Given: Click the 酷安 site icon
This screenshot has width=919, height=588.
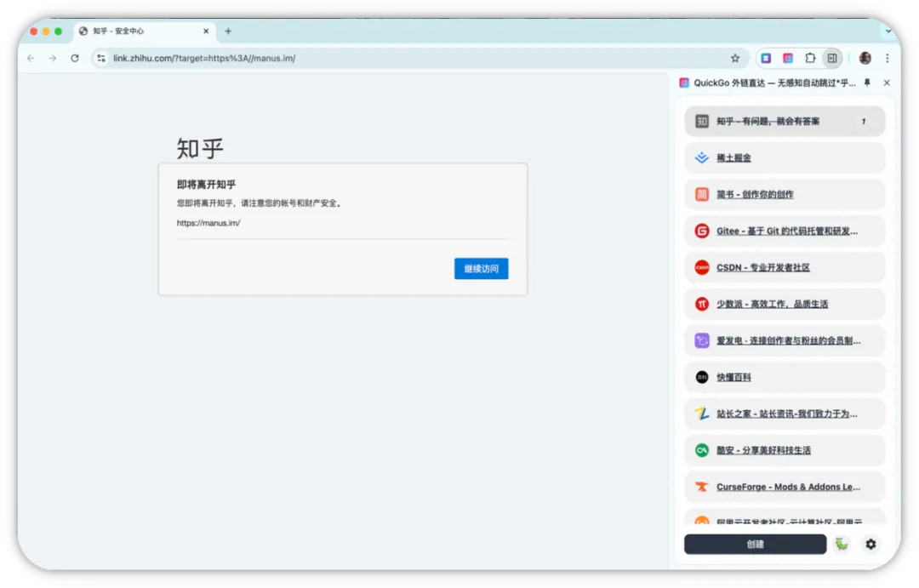Looking at the screenshot, I should click(x=701, y=450).
